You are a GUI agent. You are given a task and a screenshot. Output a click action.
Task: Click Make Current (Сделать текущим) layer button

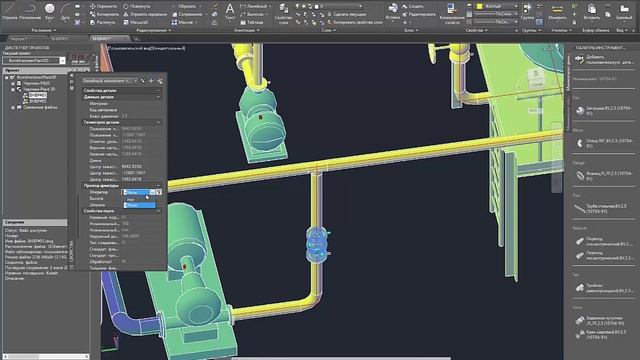(x=346, y=14)
